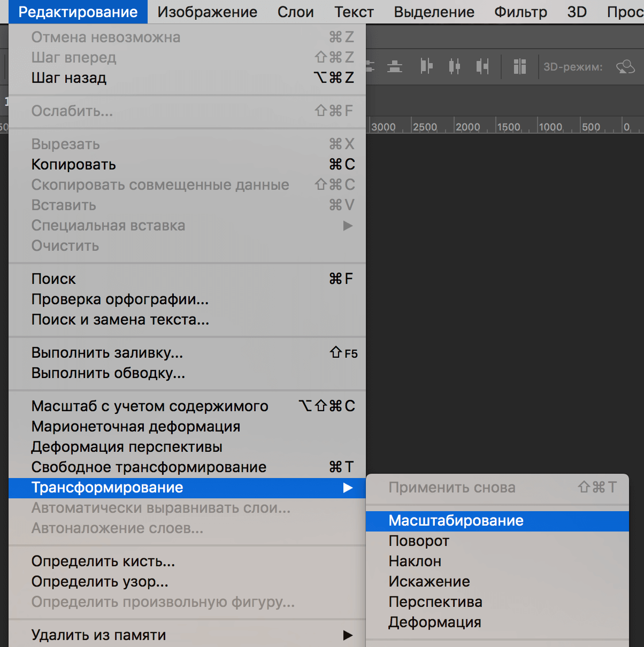644x647 pixels.
Task: Choose Копировать from the menu
Action: (x=74, y=164)
